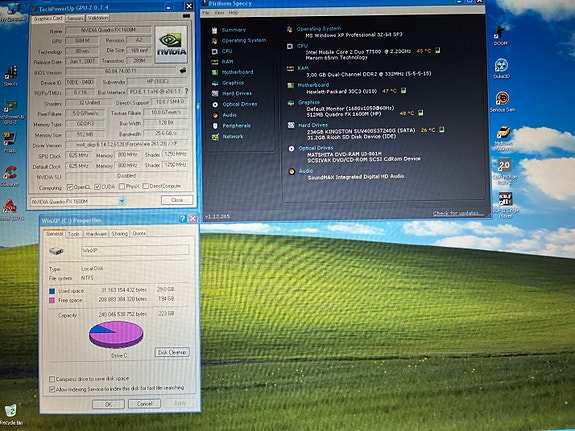Click the Drive C pie chart
The width and height of the screenshot is (575, 431).
pos(116,334)
